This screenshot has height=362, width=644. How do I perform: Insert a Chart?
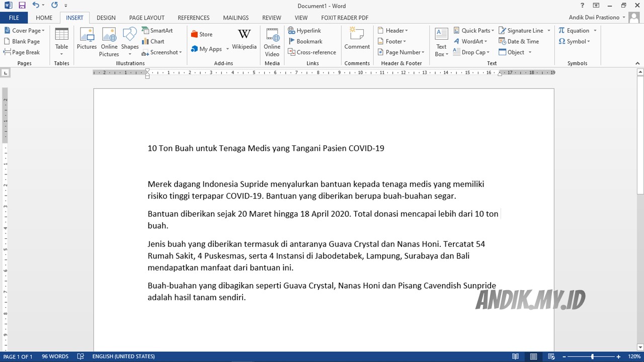(153, 41)
